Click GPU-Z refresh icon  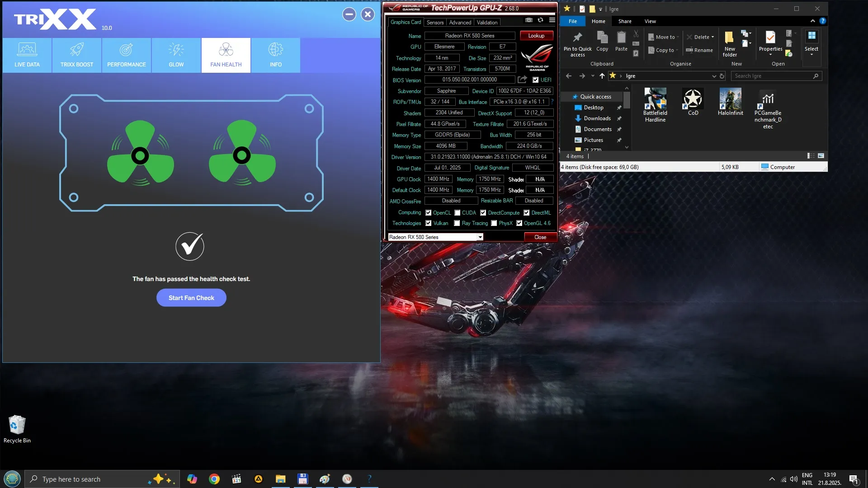pyautogui.click(x=540, y=20)
